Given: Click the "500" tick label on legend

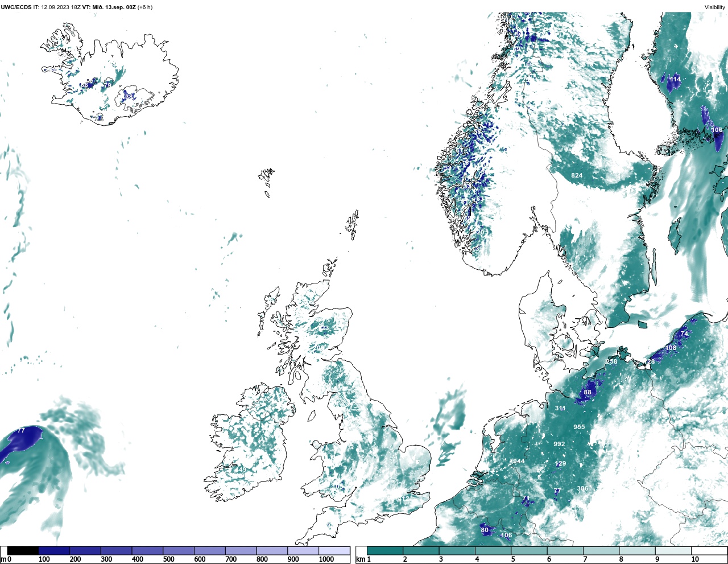Looking at the screenshot, I should point(168,560).
